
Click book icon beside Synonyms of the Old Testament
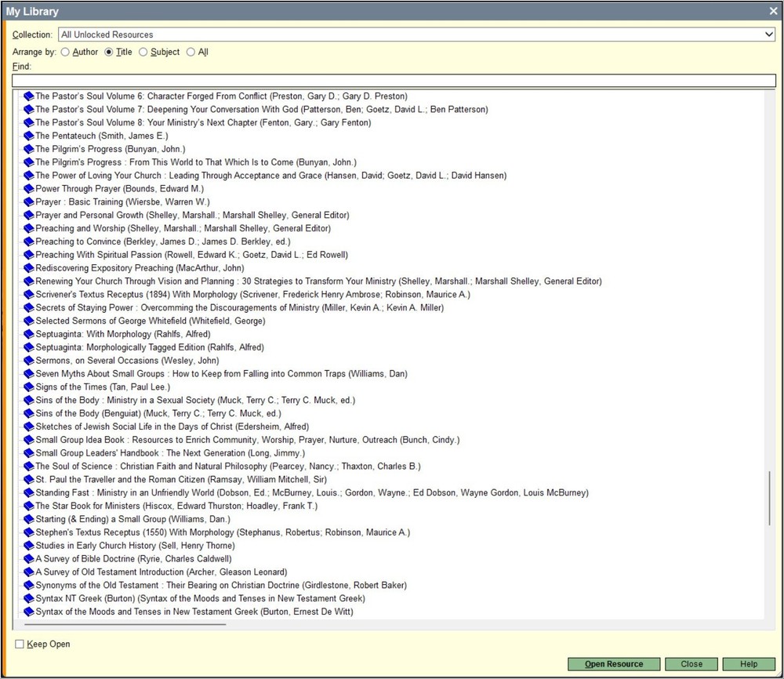(x=29, y=586)
